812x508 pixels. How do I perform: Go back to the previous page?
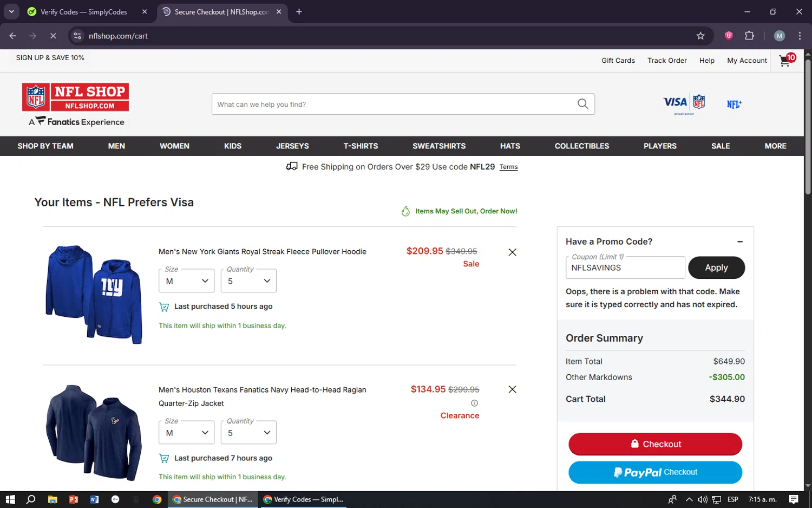pyautogui.click(x=12, y=36)
